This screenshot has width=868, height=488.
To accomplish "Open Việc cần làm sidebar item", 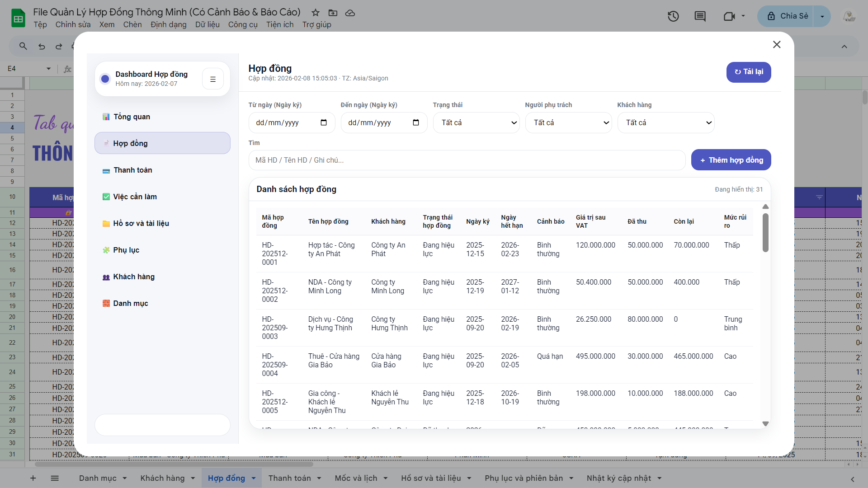I will tap(135, 197).
